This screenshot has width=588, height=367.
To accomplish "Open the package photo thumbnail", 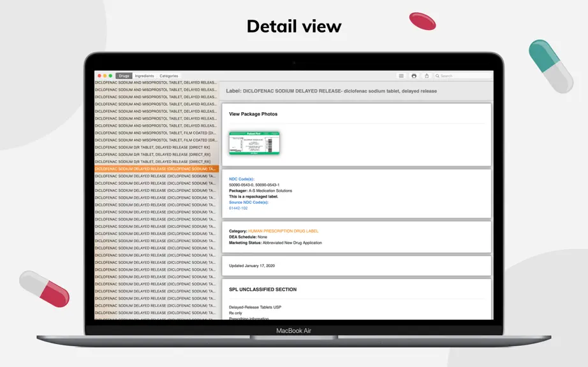I will [254, 143].
